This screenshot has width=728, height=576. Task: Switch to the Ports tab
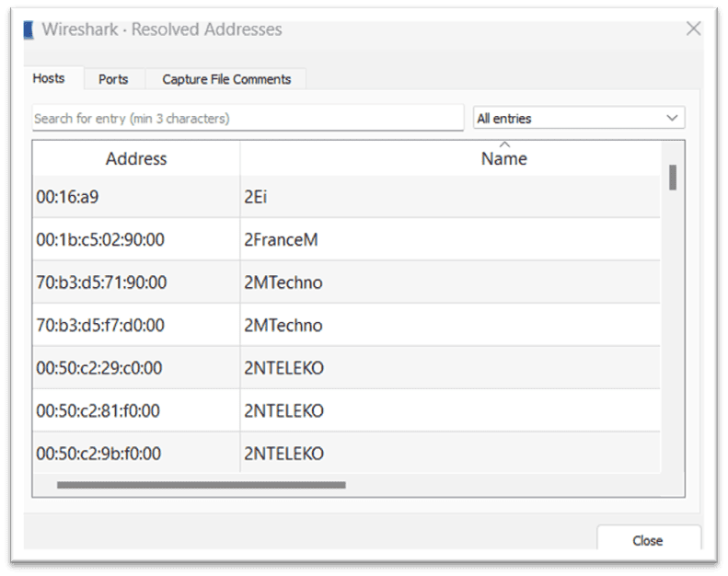[113, 79]
